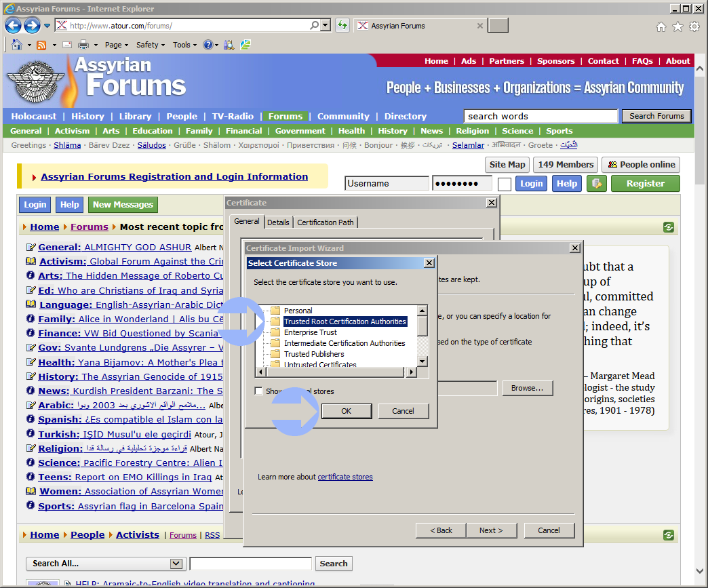The width and height of the screenshot is (708, 588).
Task: Click the New Messages button
Action: (x=123, y=205)
